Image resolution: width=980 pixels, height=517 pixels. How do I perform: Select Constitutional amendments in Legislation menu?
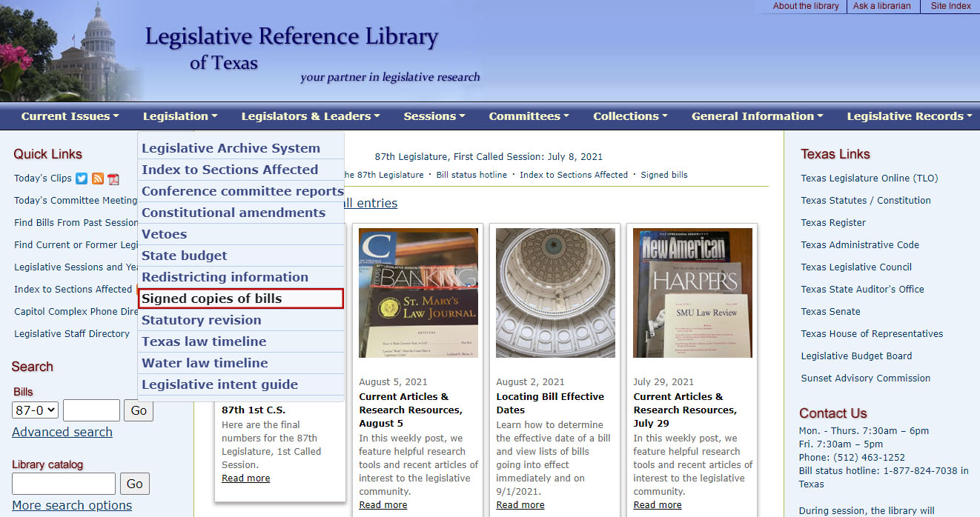pyautogui.click(x=234, y=213)
